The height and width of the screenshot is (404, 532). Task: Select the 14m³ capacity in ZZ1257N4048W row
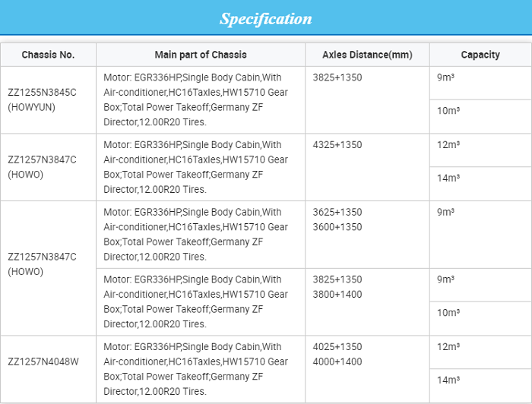[448, 380]
